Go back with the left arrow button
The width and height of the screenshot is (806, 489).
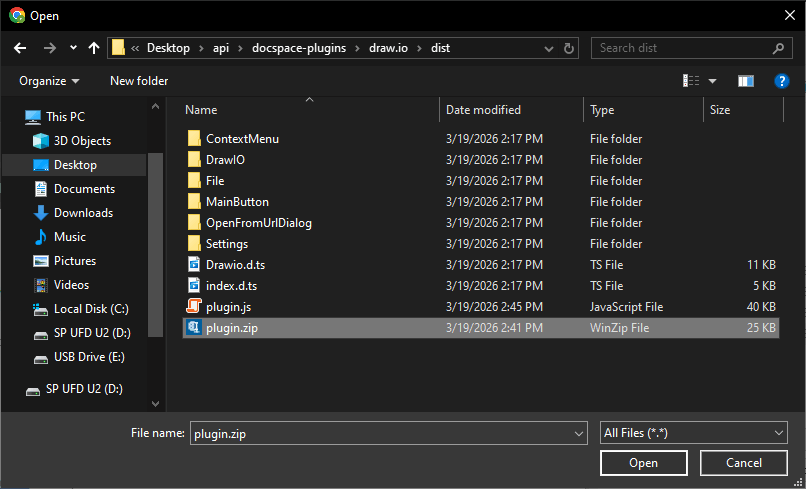click(20, 48)
